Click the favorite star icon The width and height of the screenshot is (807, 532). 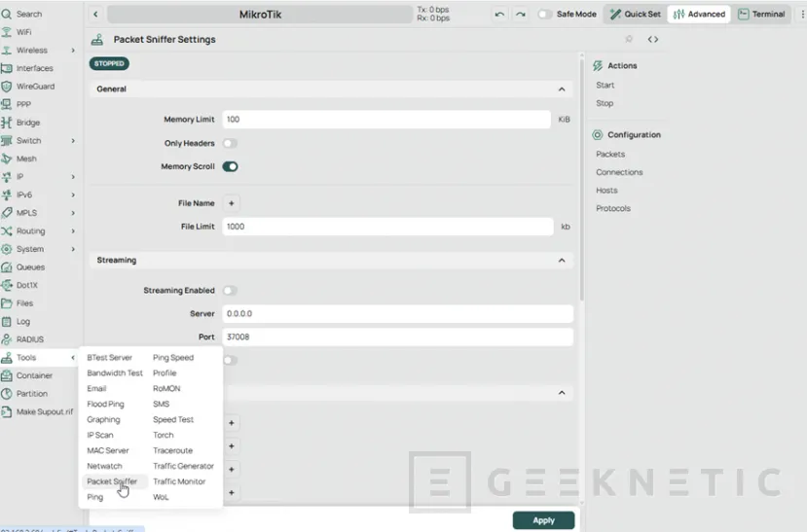pyautogui.click(x=629, y=40)
